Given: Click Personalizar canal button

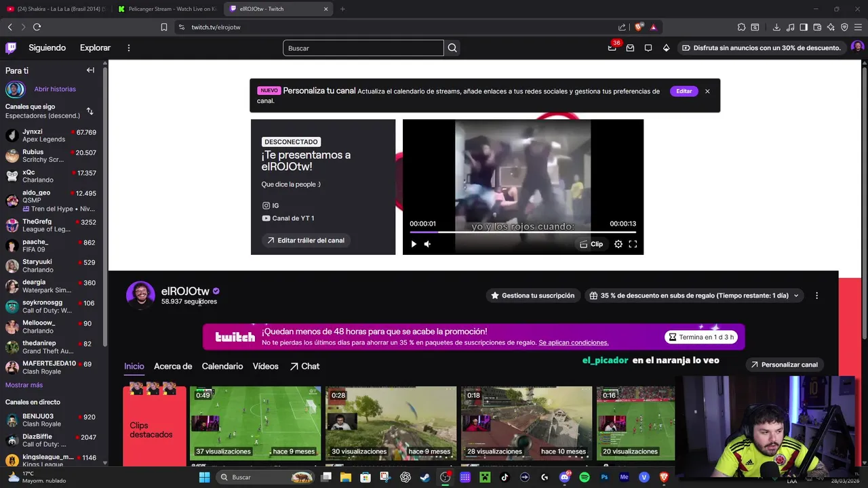Looking at the screenshot, I should coord(785,365).
